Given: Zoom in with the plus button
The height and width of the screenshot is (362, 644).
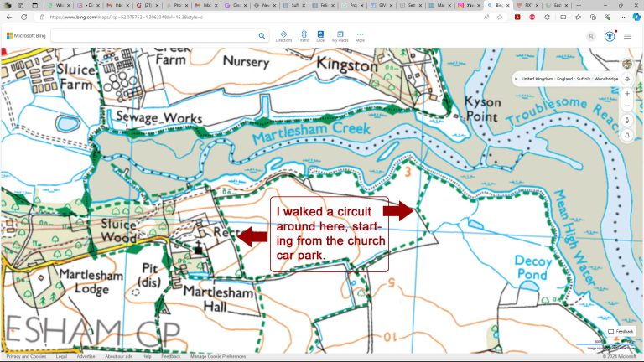Looking at the screenshot, I should (627, 93).
